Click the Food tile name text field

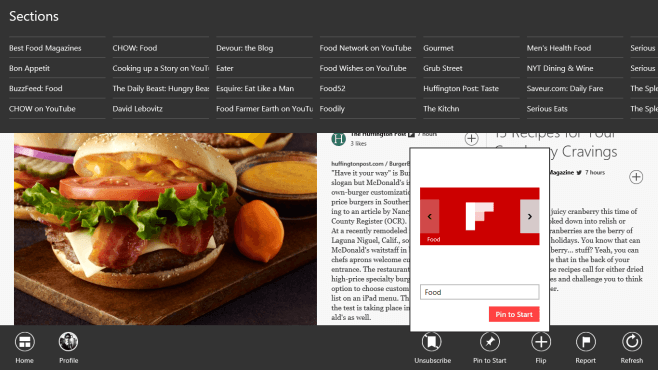(480, 292)
